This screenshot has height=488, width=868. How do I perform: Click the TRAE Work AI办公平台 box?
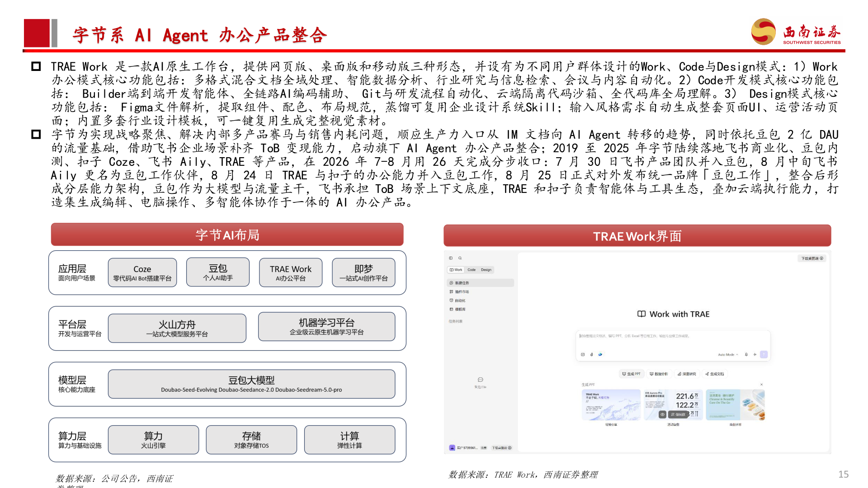(291, 272)
